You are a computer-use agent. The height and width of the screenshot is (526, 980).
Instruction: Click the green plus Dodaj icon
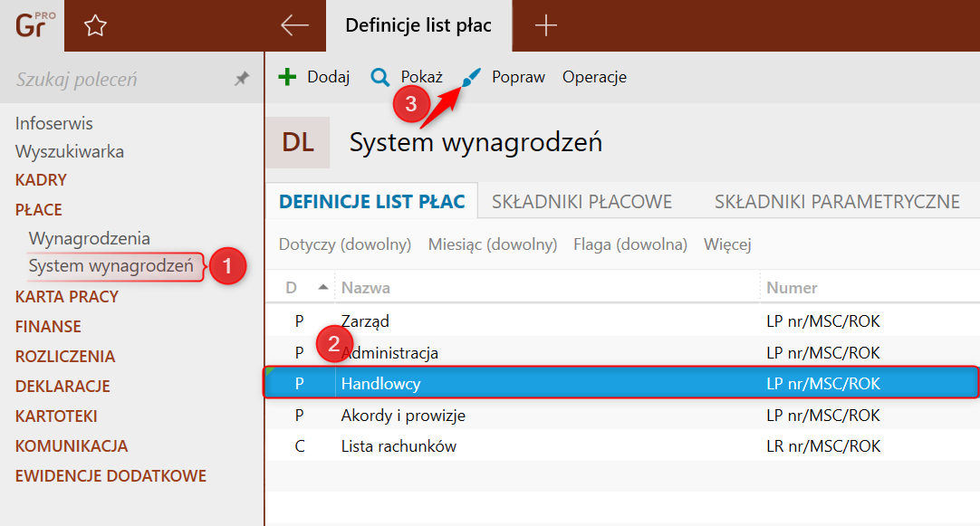coord(287,77)
